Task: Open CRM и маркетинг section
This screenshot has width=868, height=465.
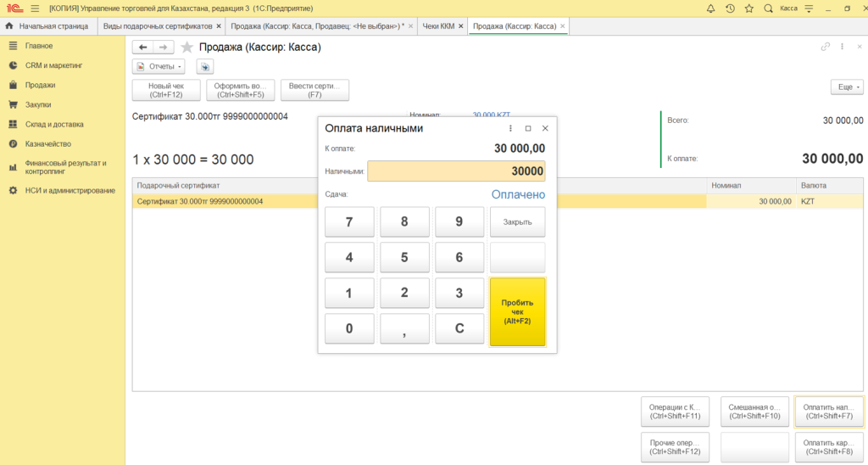Action: (53, 65)
